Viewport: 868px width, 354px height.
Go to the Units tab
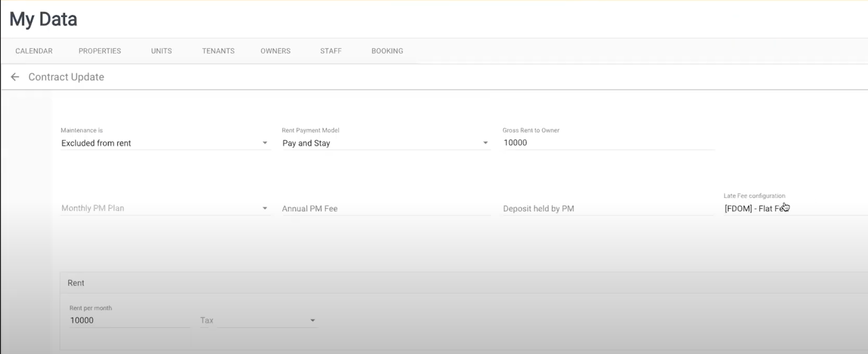click(161, 51)
